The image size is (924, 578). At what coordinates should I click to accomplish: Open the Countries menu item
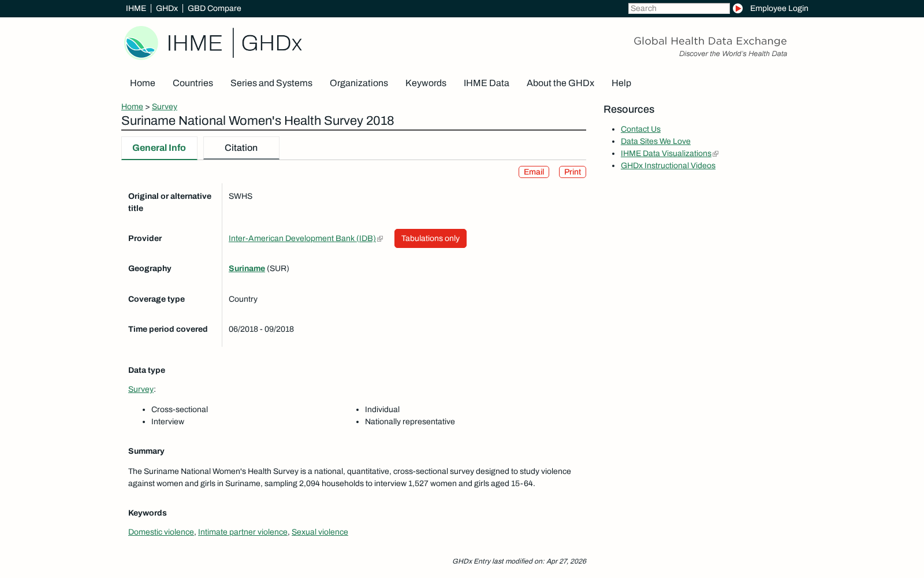pos(193,83)
